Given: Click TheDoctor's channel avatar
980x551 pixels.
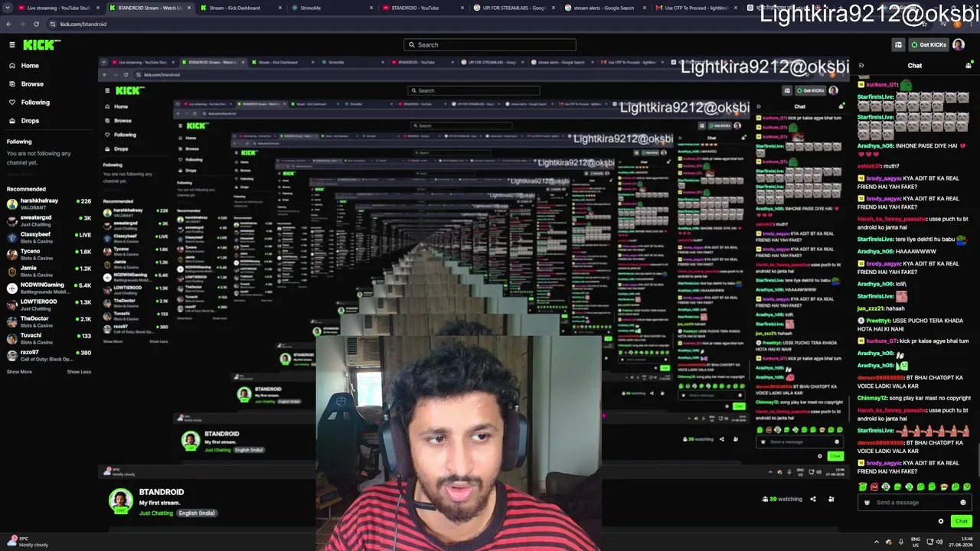Looking at the screenshot, I should tap(12, 321).
